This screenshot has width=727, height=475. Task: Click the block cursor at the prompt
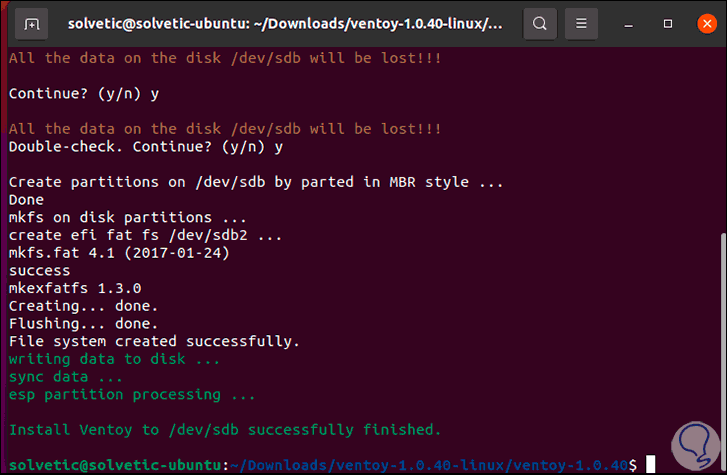650,465
